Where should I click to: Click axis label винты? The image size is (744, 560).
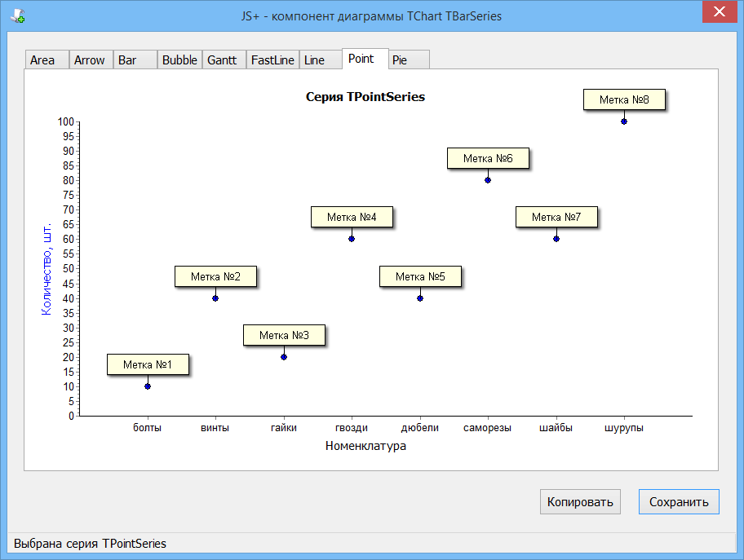[x=215, y=428]
